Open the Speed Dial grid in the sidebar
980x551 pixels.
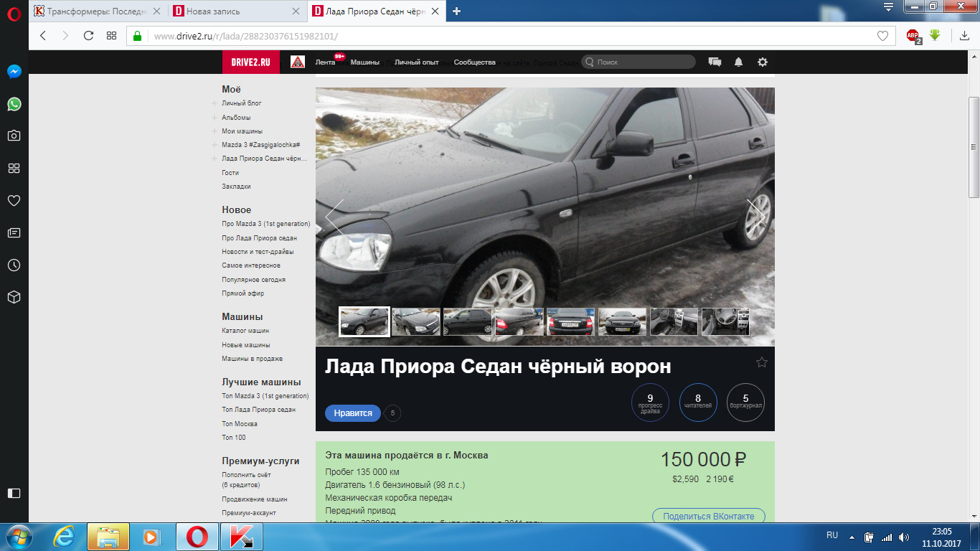tap(14, 168)
